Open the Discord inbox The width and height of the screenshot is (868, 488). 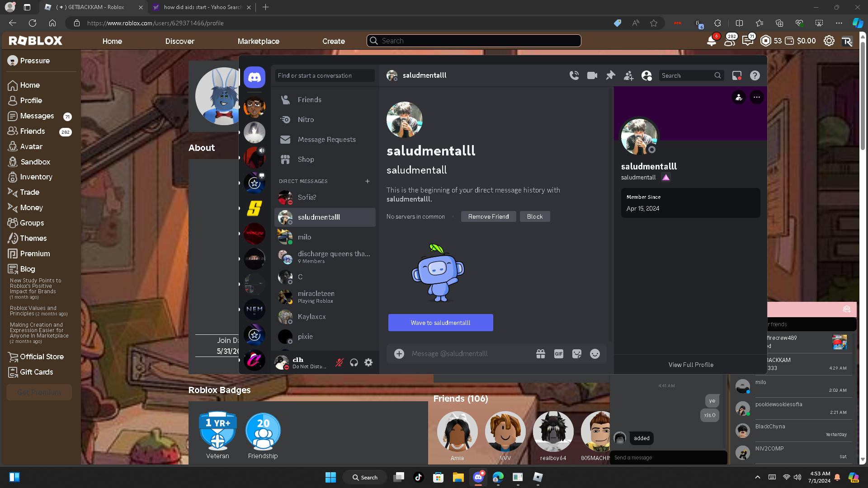pos(737,75)
